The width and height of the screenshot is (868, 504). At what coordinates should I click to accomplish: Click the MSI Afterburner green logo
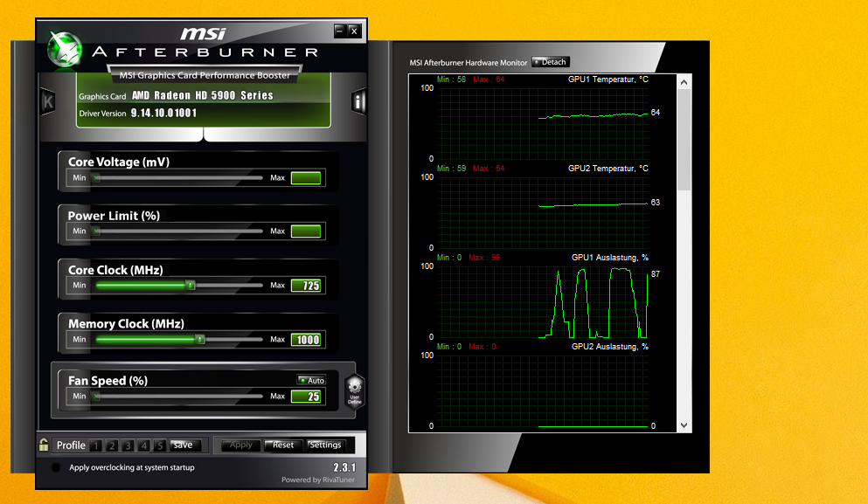click(65, 49)
